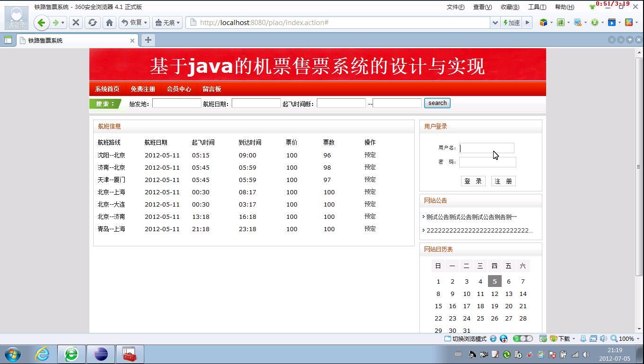
Task: Mute browser sound via status bar speaker
Action: tap(603, 338)
